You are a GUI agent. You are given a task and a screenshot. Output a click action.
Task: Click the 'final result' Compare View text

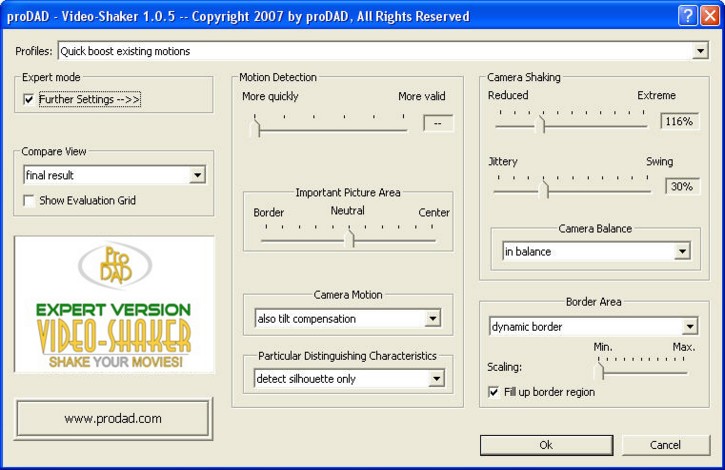click(50, 175)
